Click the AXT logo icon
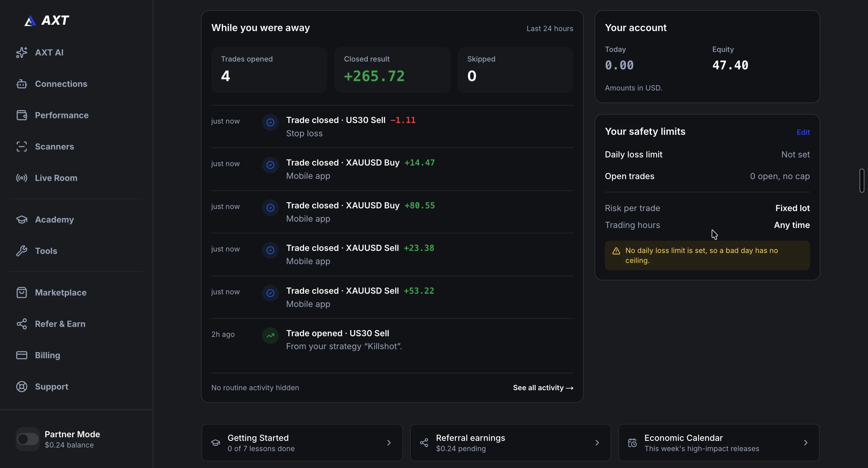Screen dimensions: 868x468 [30, 21]
